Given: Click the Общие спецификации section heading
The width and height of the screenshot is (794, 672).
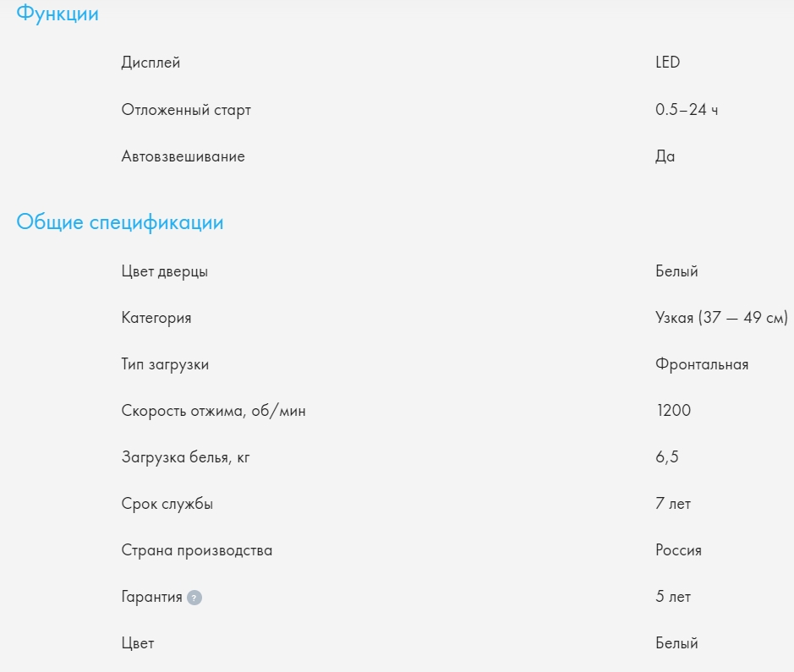Looking at the screenshot, I should (120, 223).
